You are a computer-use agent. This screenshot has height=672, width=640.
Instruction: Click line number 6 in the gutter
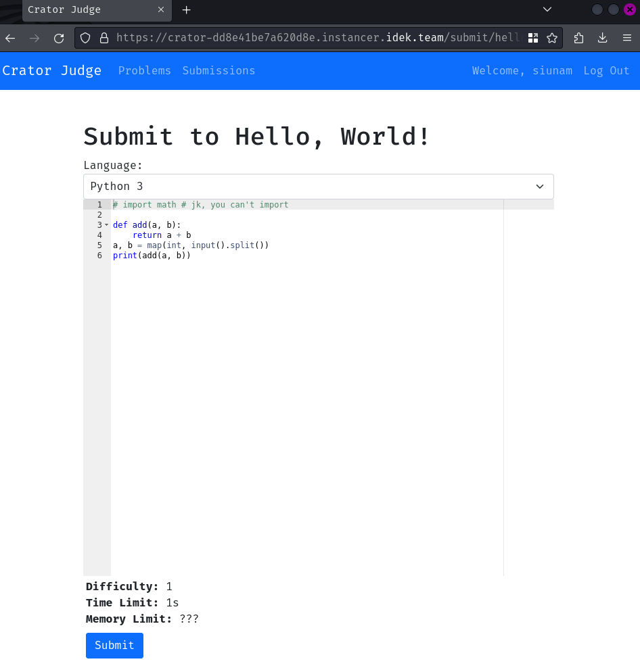click(x=99, y=256)
